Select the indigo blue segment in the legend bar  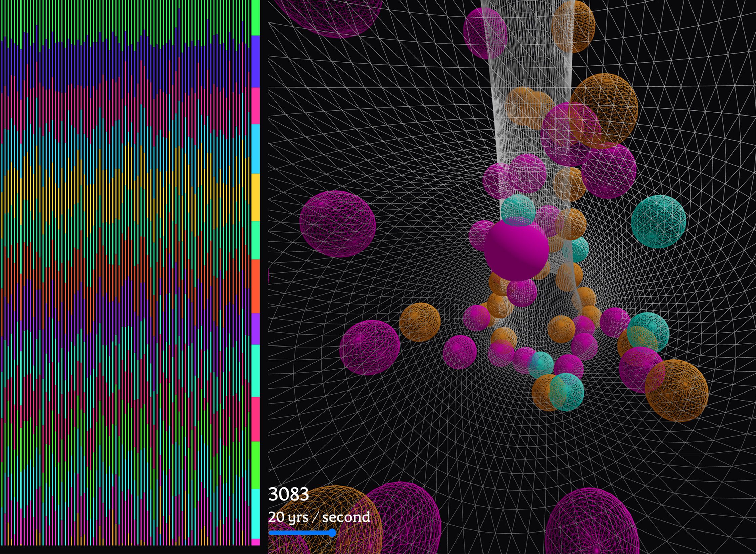(256, 61)
